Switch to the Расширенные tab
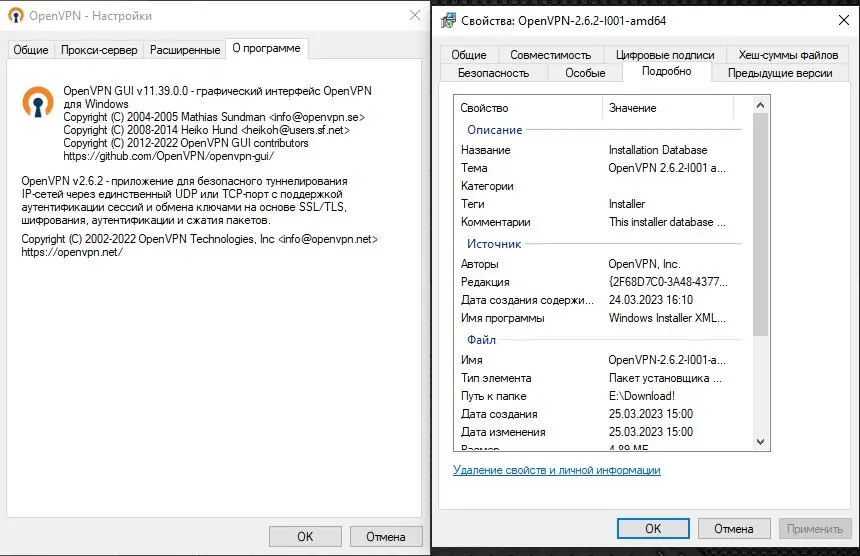 (184, 50)
